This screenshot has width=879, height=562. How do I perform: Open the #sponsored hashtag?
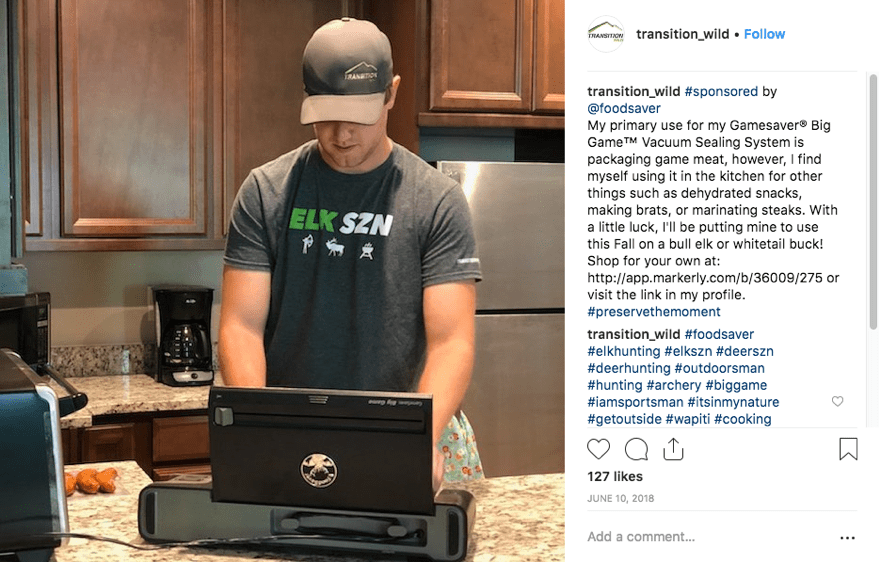point(721,91)
